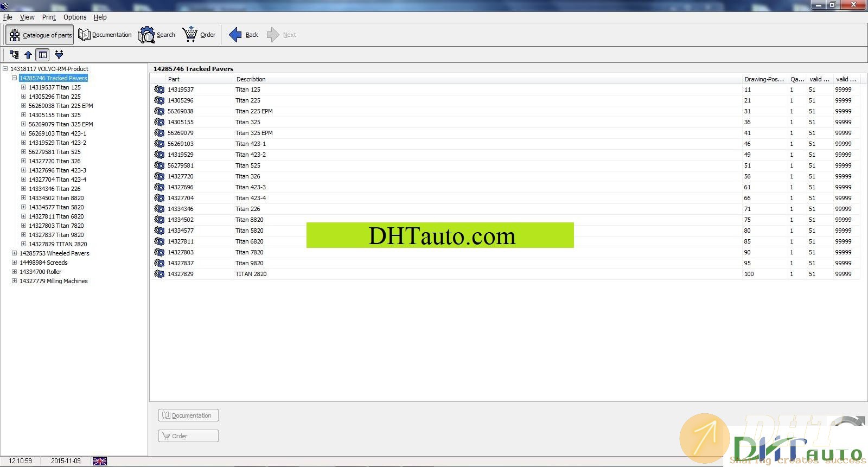Click the Drawing-Pos column header
Viewport: 868px width, 467px height.
click(x=764, y=79)
